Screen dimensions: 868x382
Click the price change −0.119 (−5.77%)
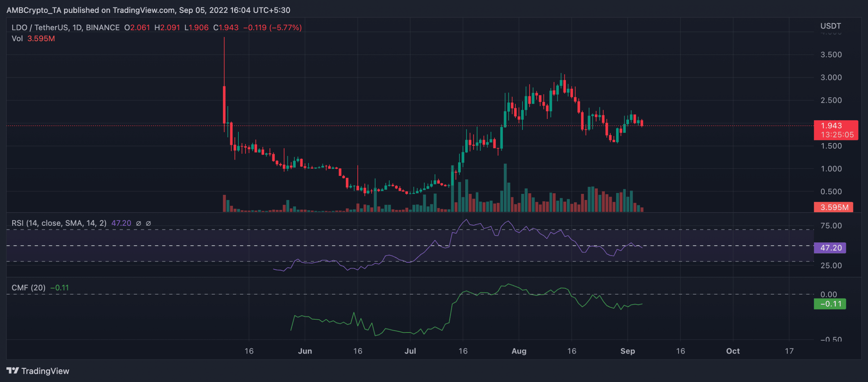(x=273, y=27)
